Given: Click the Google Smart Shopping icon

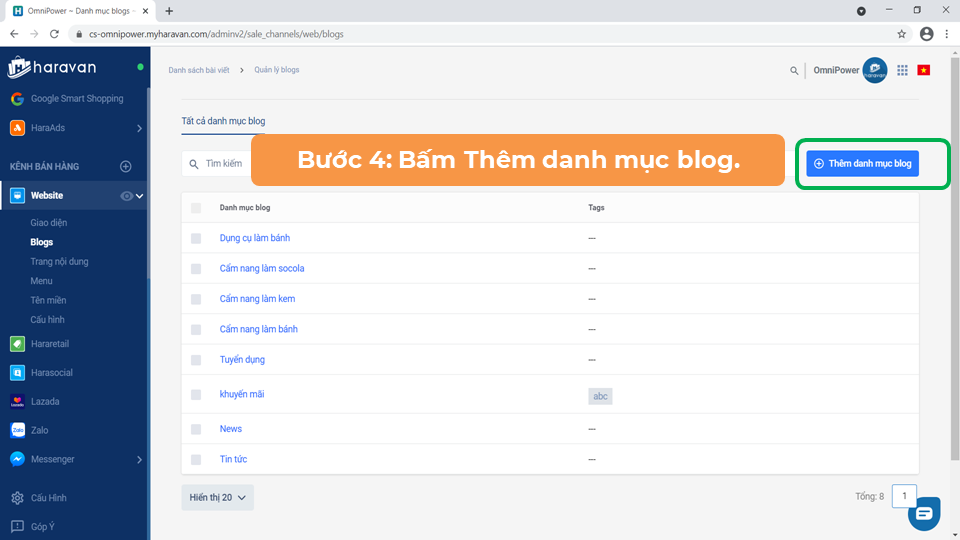Looking at the screenshot, I should 17,99.
